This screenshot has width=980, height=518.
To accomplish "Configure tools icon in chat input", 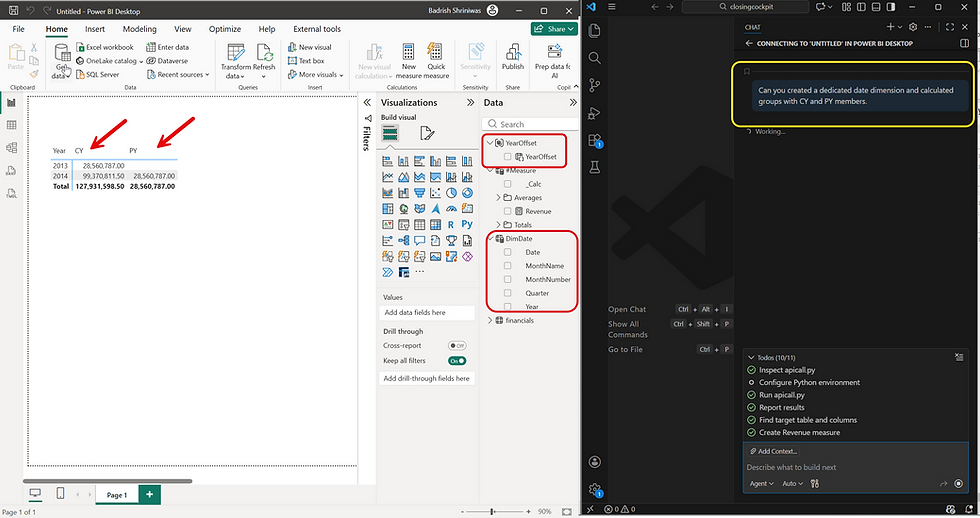I will pyautogui.click(x=814, y=484).
